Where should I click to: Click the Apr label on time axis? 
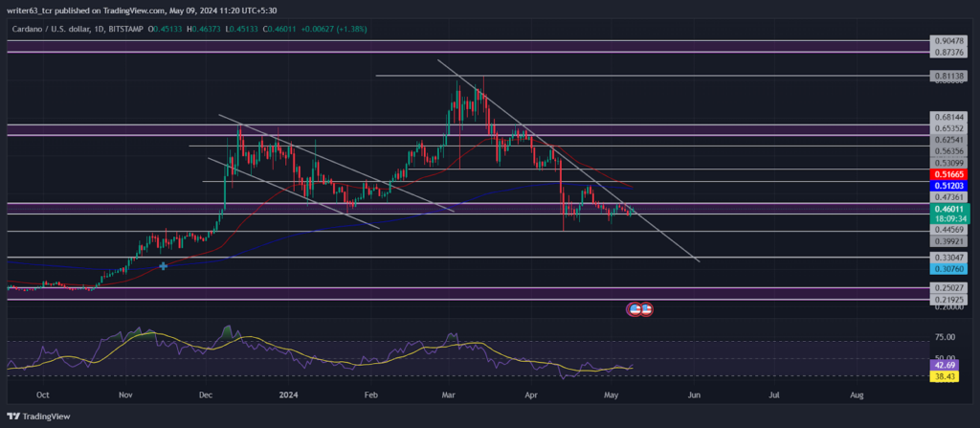[531, 394]
